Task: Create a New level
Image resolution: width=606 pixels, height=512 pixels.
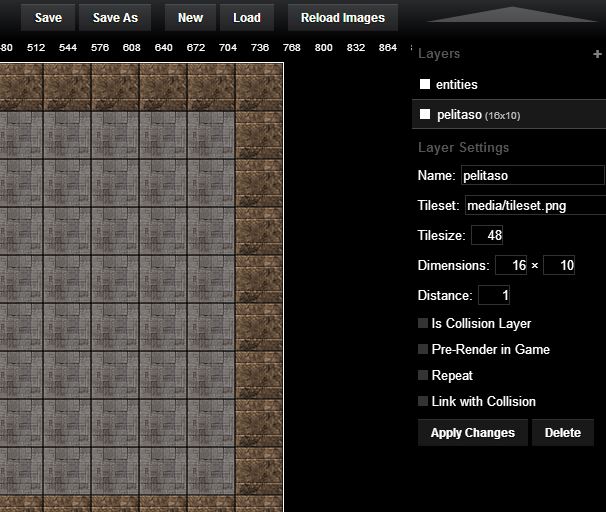Action: (190, 18)
